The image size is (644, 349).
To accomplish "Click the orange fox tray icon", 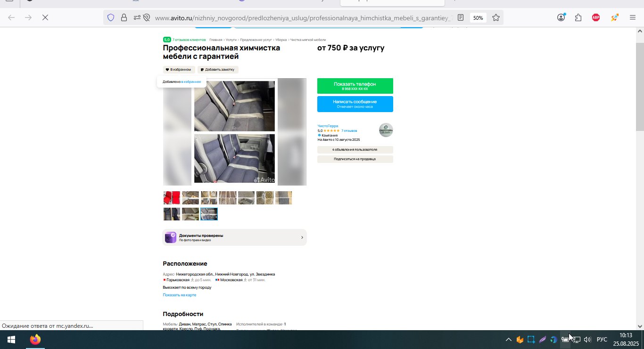I will [520, 340].
